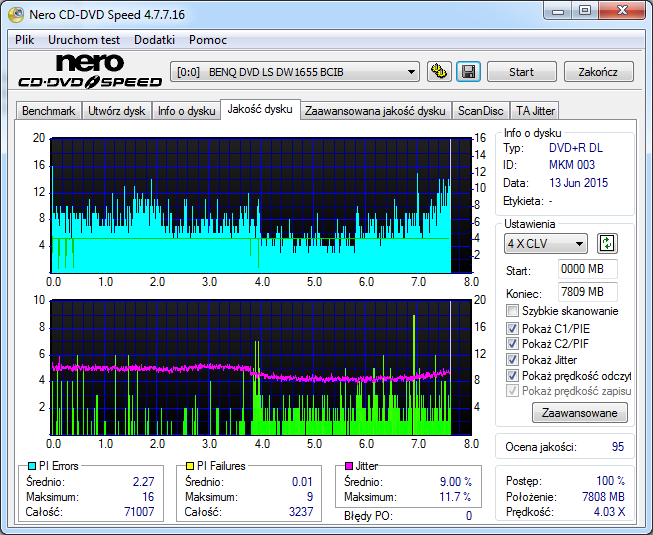Switch to the ScanDisc tab
The image size is (653, 535).
pos(481,111)
